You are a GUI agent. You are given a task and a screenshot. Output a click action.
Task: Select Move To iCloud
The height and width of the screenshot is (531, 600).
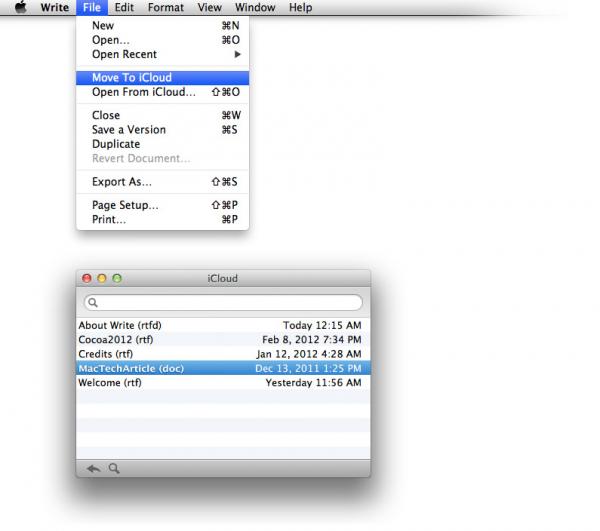click(x=163, y=78)
